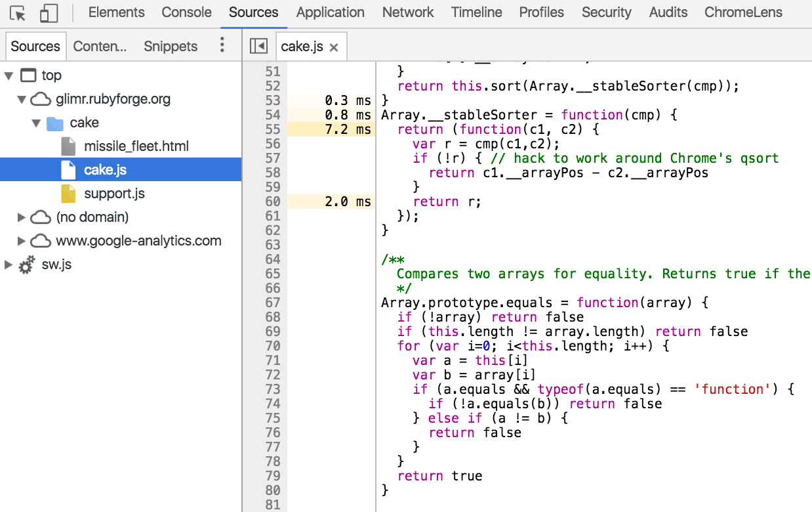Select the inspect element cursor icon
The width and height of the screenshot is (812, 512).
click(x=16, y=12)
